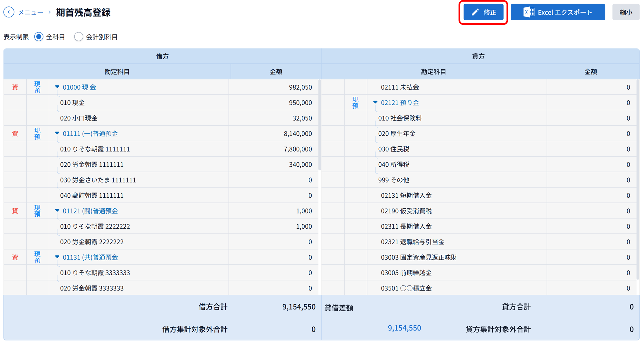Screen dimensions: 644x344
Task: Open the メニュー breadcrumb link
Action: click(31, 12)
